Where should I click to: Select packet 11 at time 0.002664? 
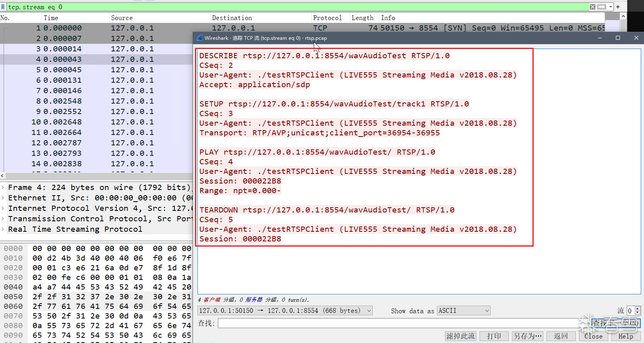coord(96,132)
